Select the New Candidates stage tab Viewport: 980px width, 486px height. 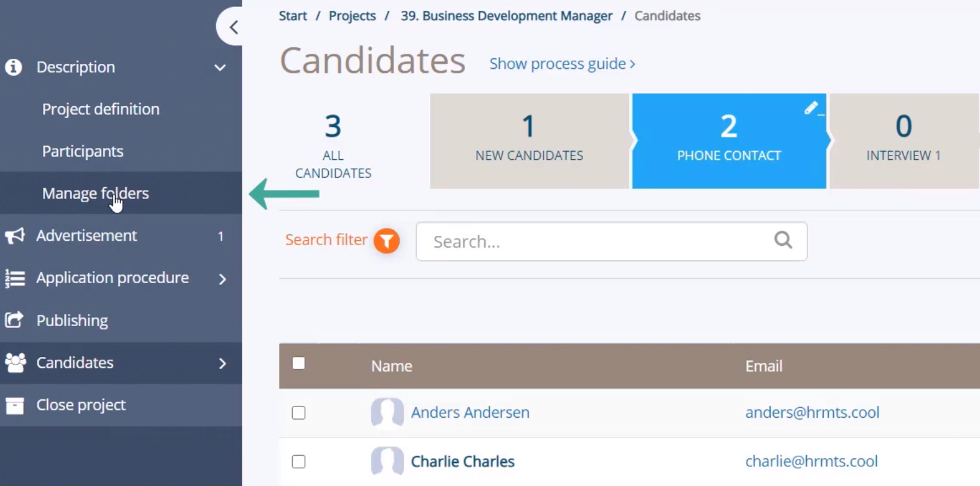(x=529, y=141)
